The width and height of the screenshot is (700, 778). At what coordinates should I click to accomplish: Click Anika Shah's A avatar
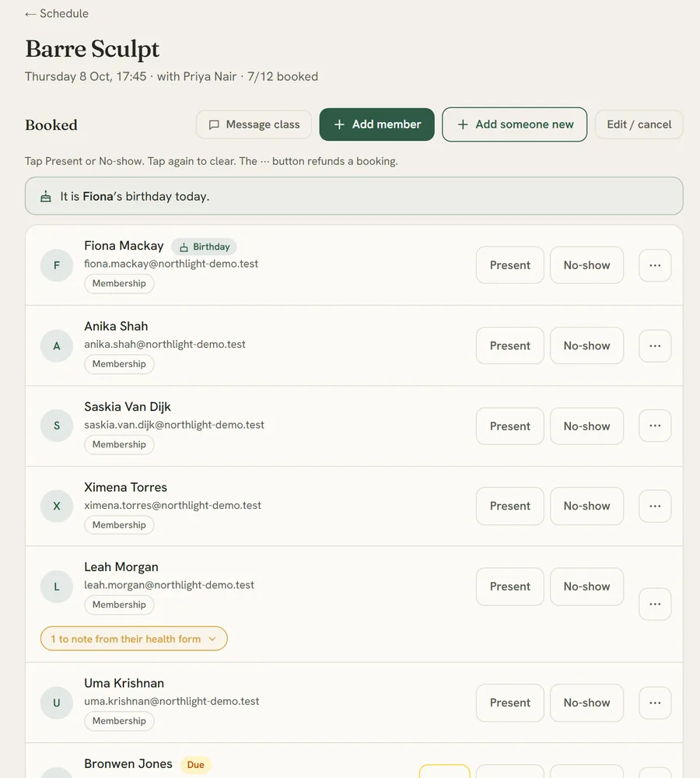(57, 346)
